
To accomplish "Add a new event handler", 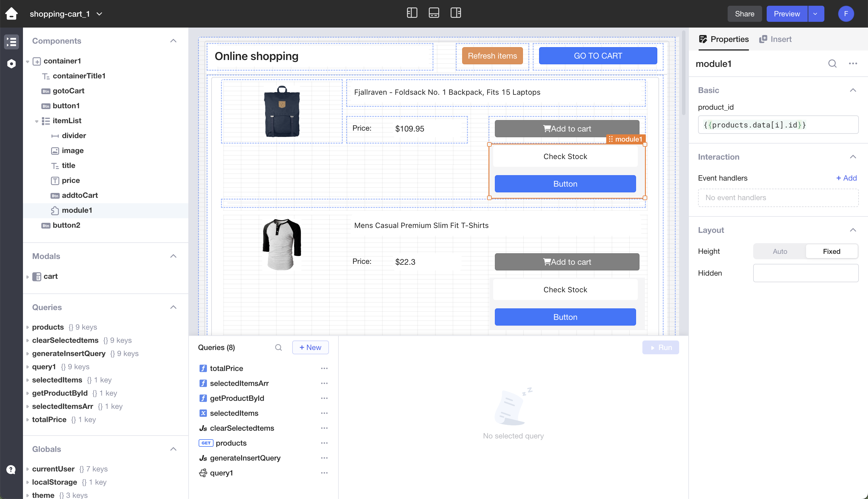I will [846, 178].
